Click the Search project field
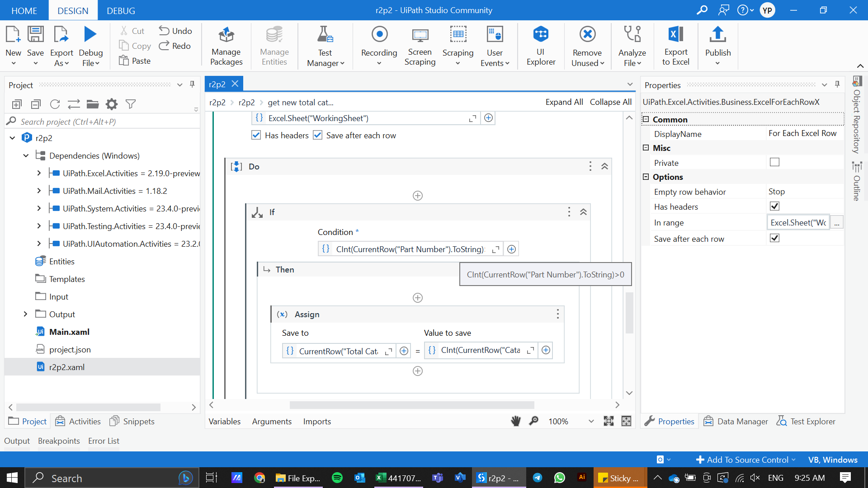This screenshot has height=488, width=868. (x=102, y=122)
